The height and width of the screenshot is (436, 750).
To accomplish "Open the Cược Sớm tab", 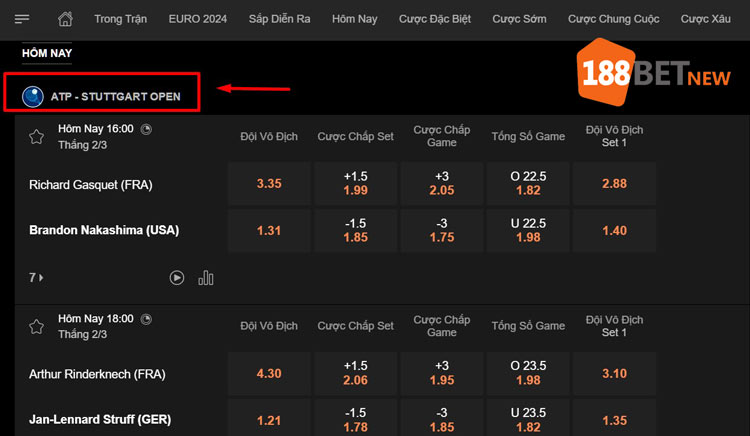I will (x=519, y=19).
